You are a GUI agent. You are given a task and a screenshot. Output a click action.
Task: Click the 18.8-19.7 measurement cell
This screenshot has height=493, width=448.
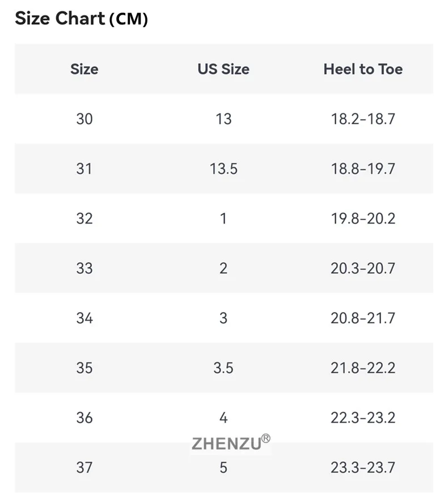pos(363,169)
